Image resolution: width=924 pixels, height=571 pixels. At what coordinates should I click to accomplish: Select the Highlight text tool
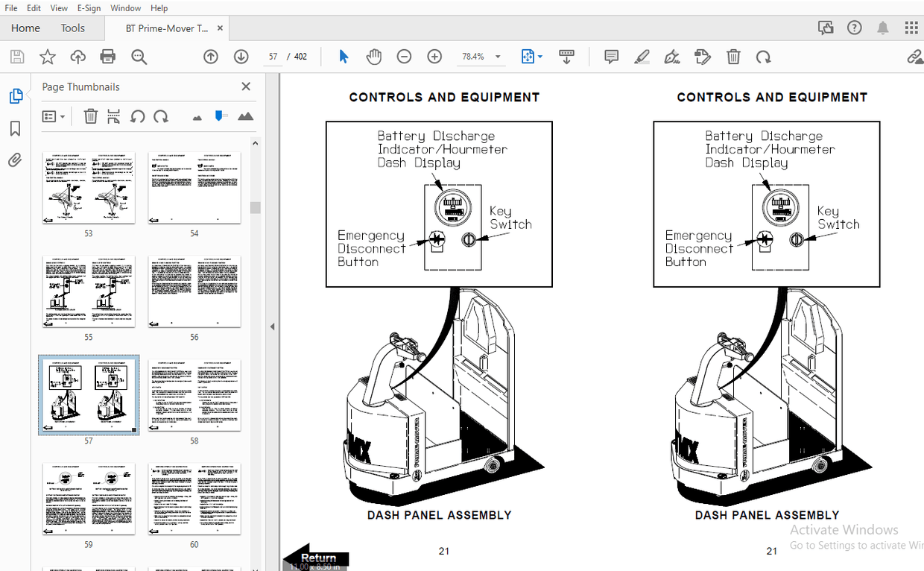(x=642, y=57)
